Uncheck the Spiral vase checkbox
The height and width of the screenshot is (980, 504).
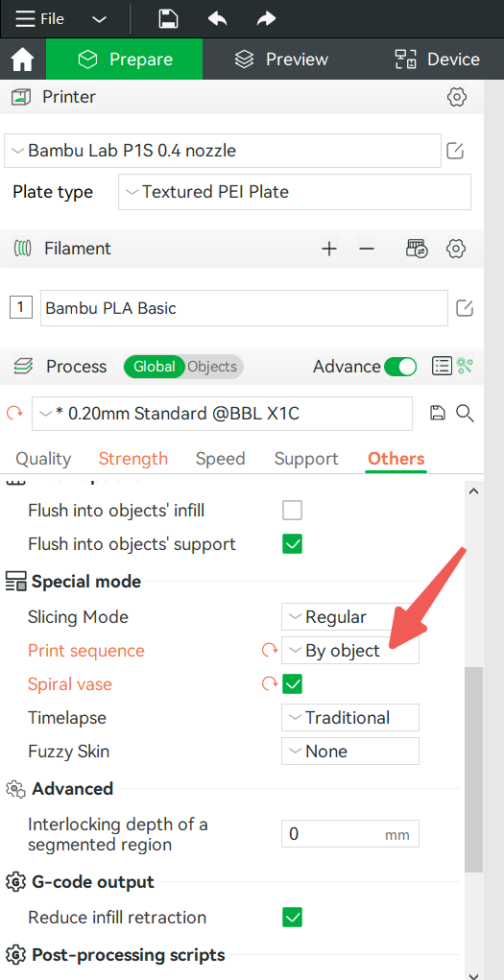coord(292,683)
